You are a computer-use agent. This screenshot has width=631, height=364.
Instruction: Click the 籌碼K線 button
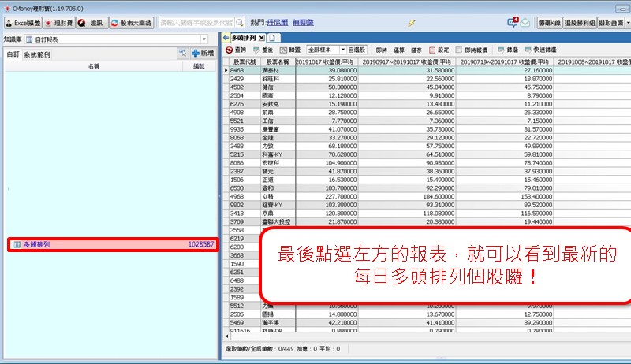click(x=548, y=23)
